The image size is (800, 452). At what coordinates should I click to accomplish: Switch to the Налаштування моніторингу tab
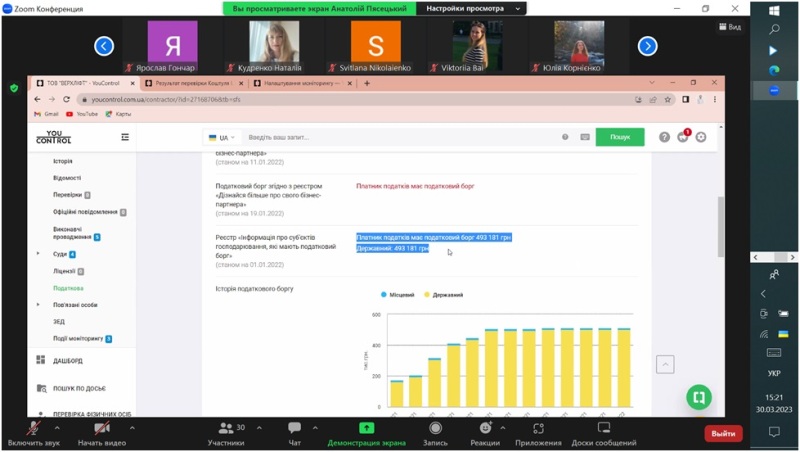302,83
